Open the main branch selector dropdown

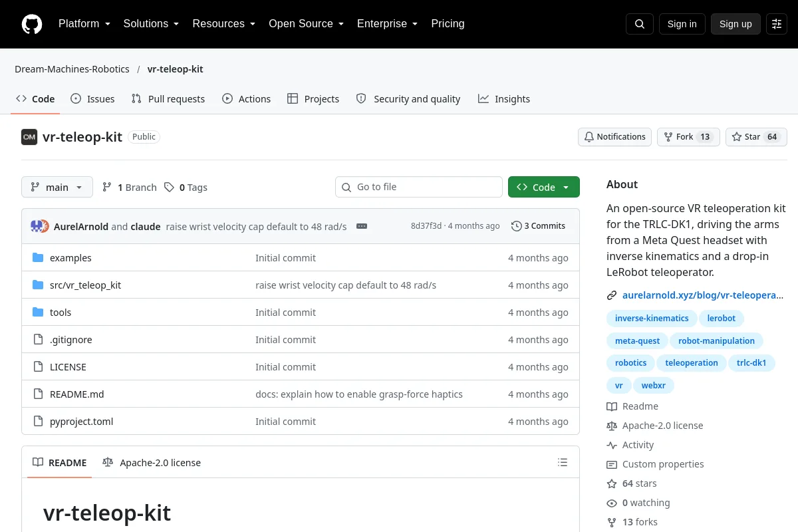57,187
